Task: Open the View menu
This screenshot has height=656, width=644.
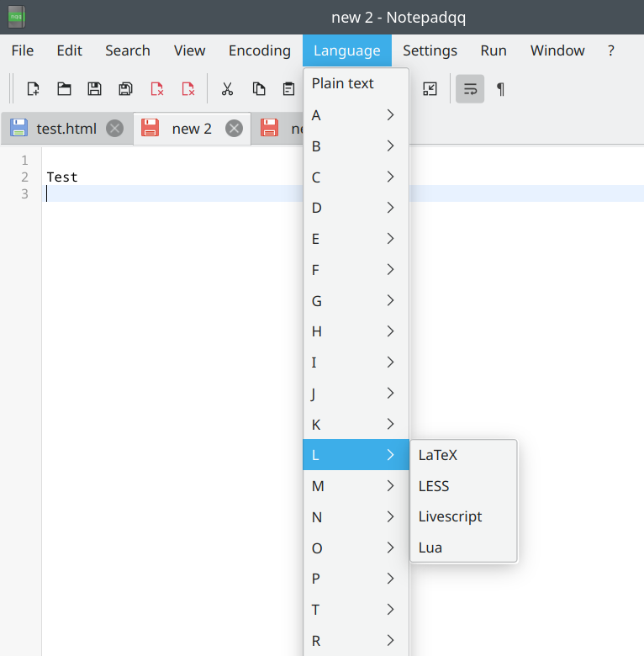Action: tap(189, 50)
